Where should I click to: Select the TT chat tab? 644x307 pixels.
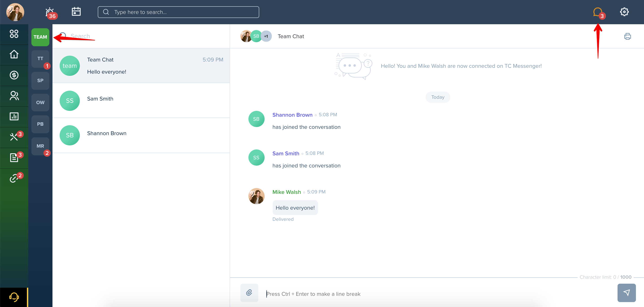click(40, 59)
